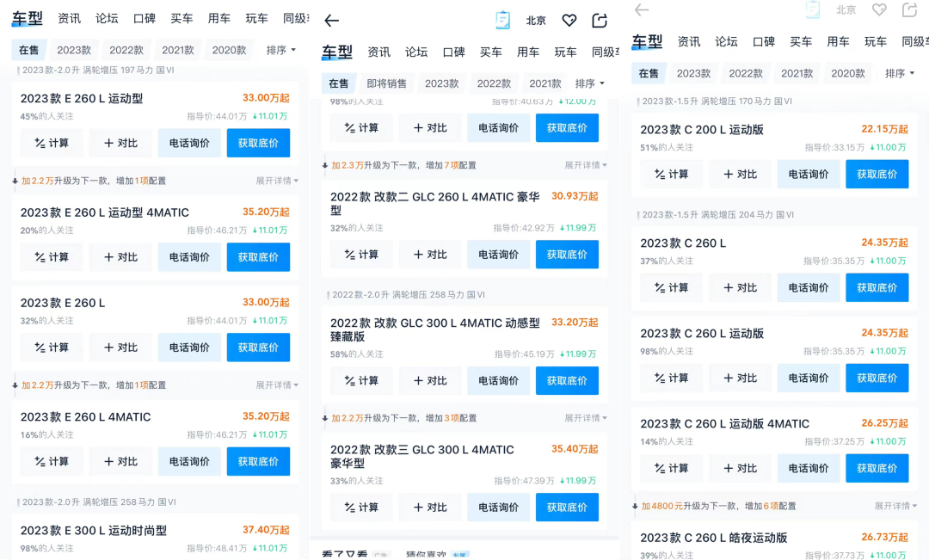Toggle the 即将销售 filter chip

point(387,83)
